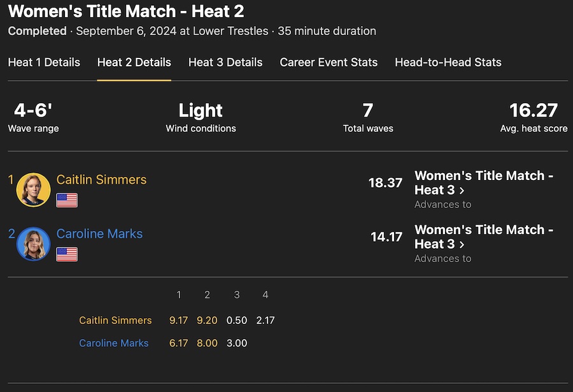Screen dimensions: 573x392
Task: Click the US flag under Caitlin Simmers
Action: point(67,200)
